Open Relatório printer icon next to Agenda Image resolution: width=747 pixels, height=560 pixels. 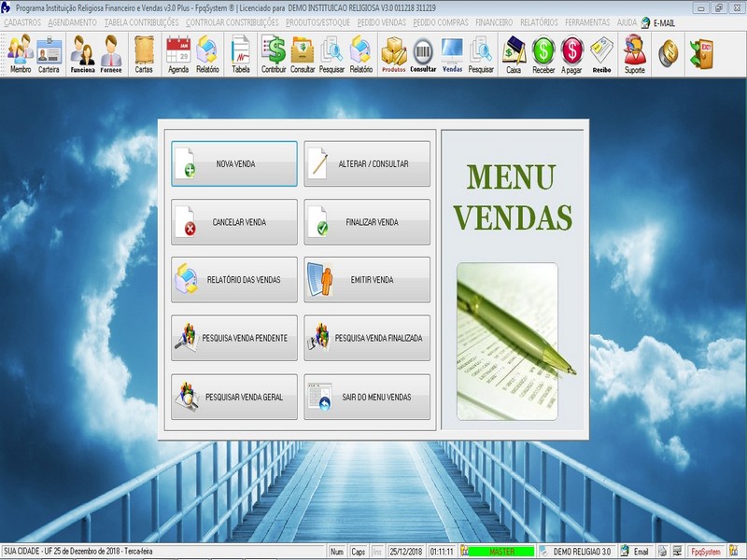pos(207,54)
